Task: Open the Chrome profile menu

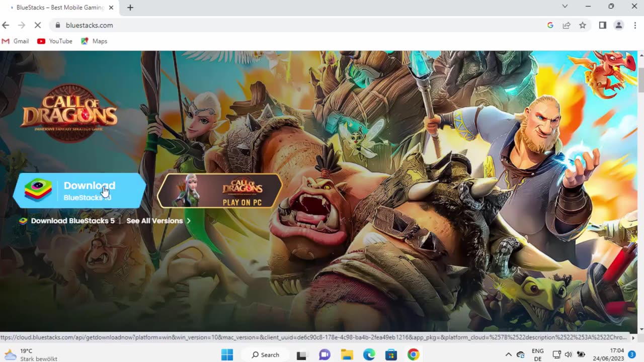Action: [619, 25]
